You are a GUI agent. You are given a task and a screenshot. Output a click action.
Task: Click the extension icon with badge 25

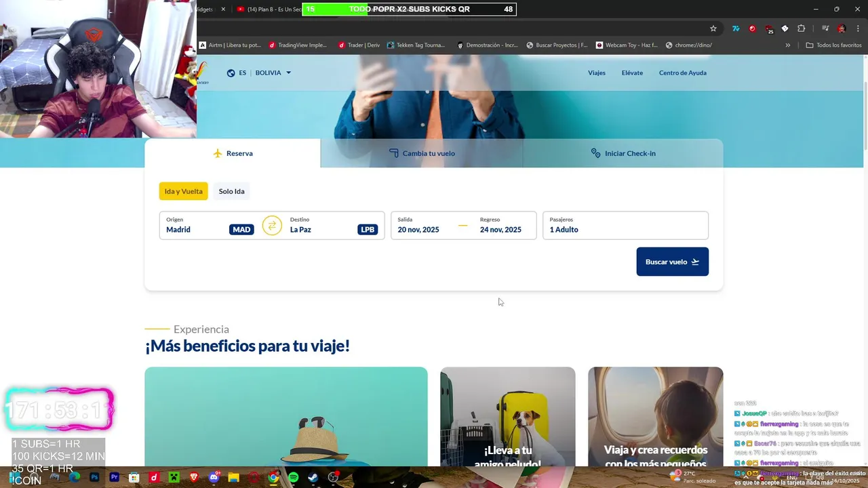point(769,29)
